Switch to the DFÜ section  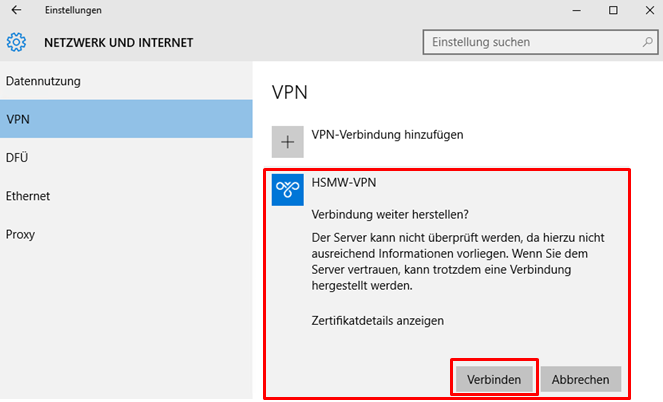(17, 157)
